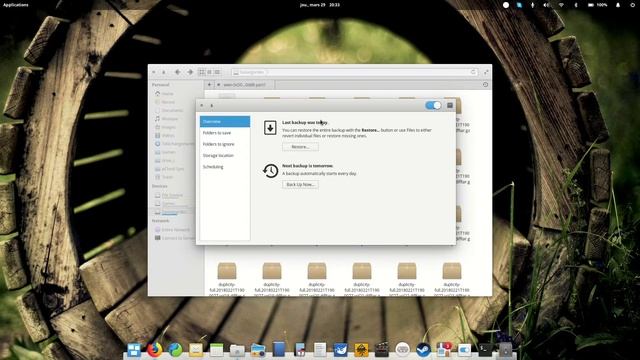This screenshot has width=640, height=360.
Task: Go back in Files window
Action: click(178, 72)
